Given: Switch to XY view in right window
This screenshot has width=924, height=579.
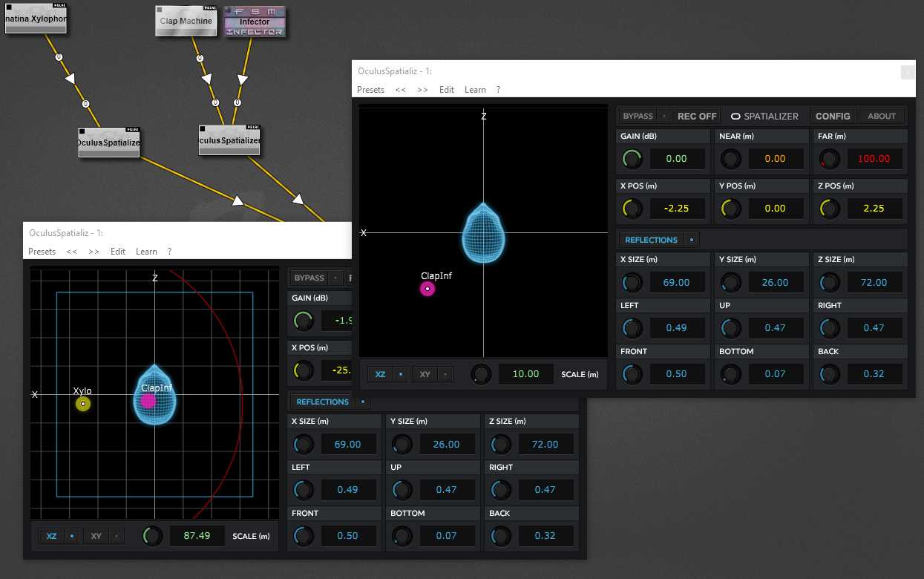Looking at the screenshot, I should [425, 374].
